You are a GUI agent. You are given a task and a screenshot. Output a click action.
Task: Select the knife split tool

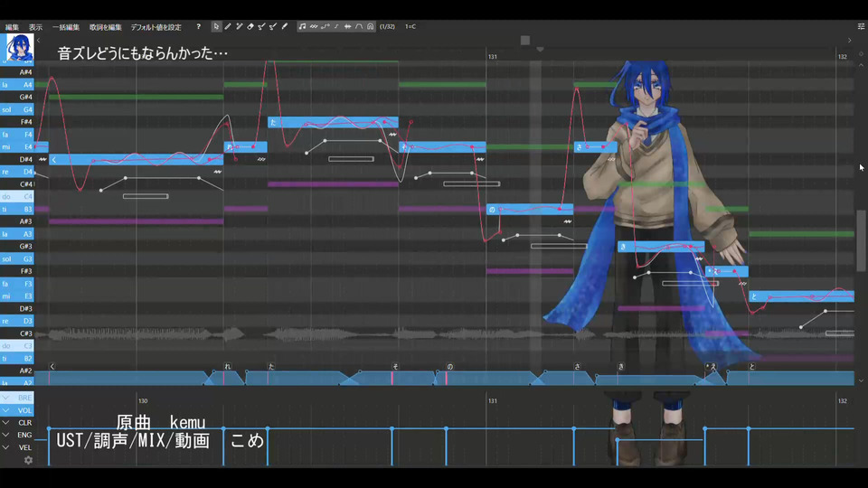point(285,26)
